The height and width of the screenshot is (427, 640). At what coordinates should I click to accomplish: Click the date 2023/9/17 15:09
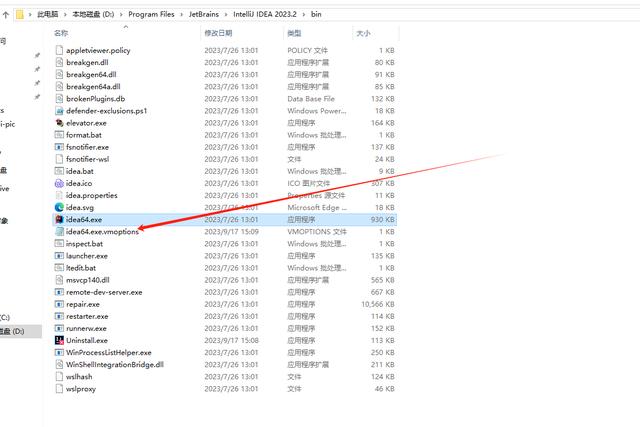[x=231, y=232]
